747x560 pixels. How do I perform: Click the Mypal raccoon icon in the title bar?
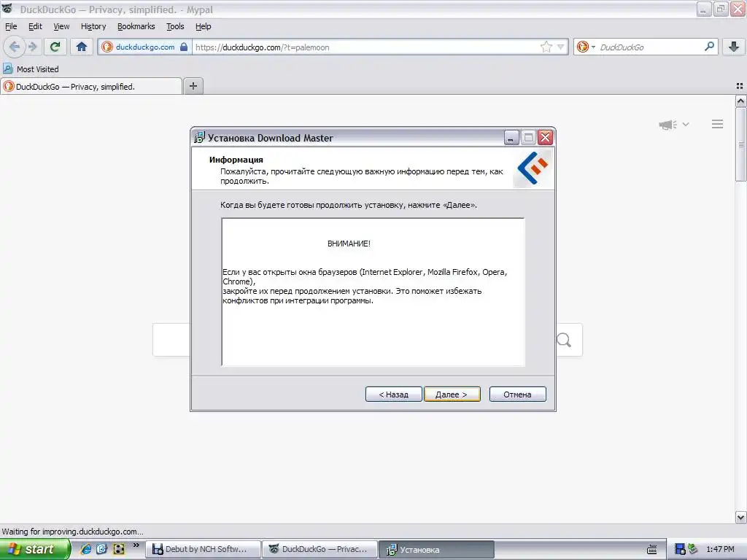click(7, 9)
